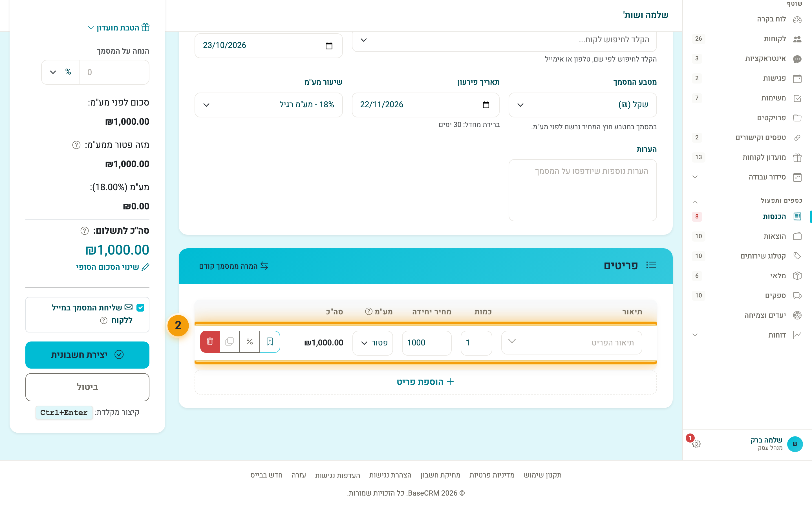This screenshot has width=812, height=508.
Task: Click ביטול button
Action: [x=87, y=387]
